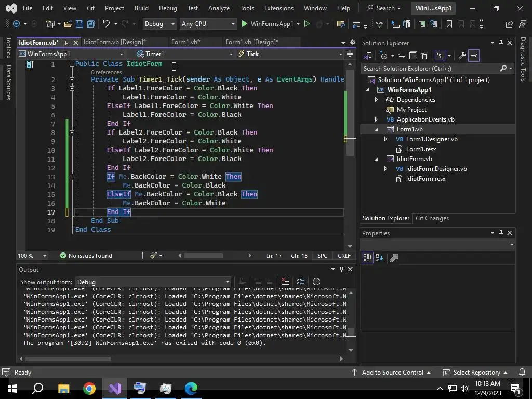Toggle word wrap in the Output panel
532x399 pixels.
(300, 282)
